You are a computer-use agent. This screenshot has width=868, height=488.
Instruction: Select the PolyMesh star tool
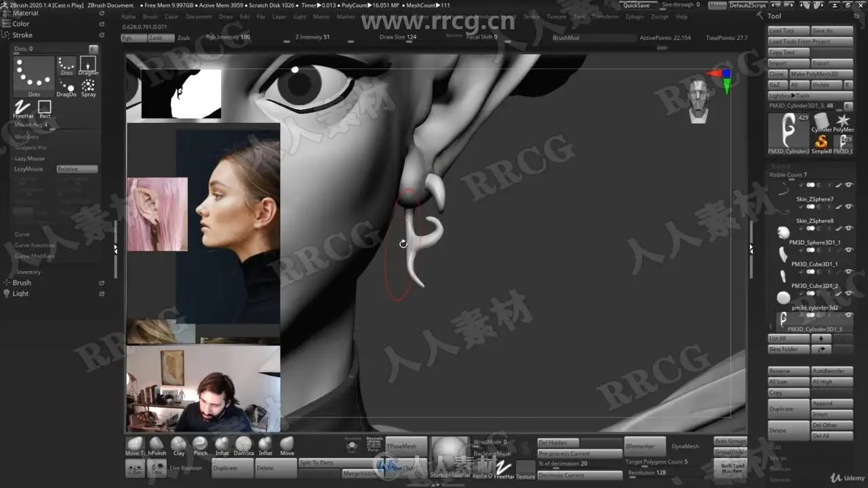[843, 122]
